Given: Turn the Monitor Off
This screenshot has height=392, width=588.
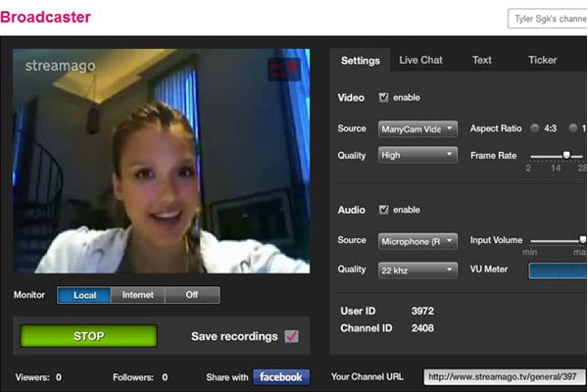Looking at the screenshot, I should 192,295.
